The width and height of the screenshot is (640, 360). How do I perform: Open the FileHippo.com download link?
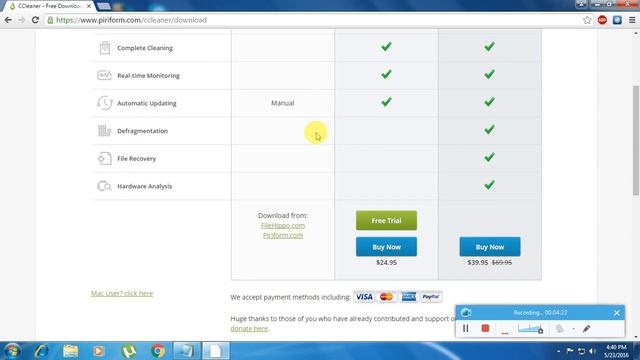[283, 225]
